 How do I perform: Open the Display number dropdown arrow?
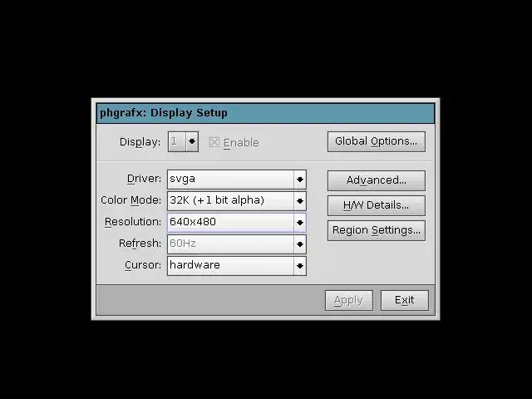point(192,141)
